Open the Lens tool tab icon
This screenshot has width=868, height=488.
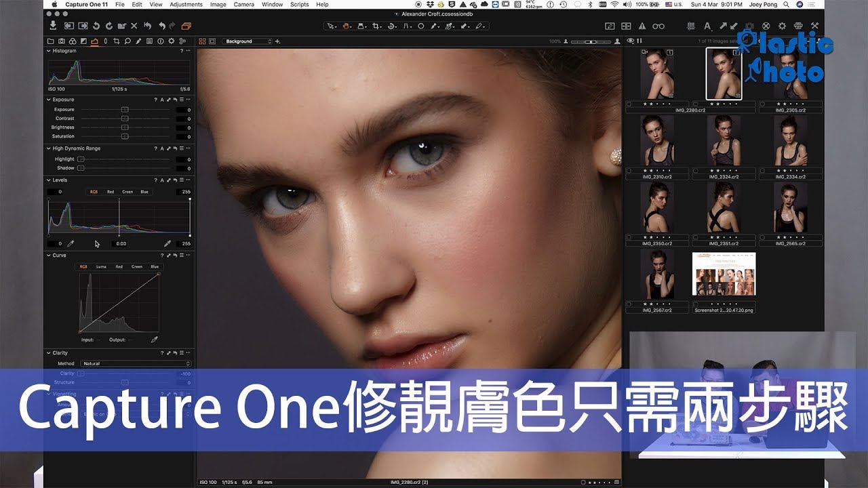click(x=106, y=41)
